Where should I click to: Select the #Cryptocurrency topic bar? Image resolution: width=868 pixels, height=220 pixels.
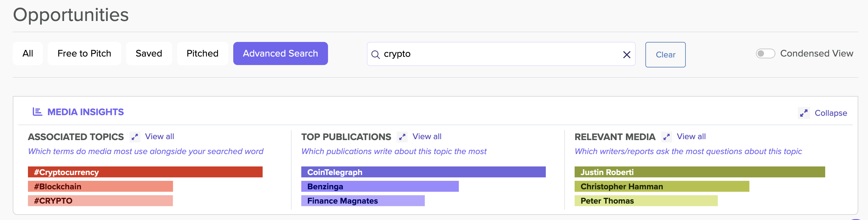point(145,172)
